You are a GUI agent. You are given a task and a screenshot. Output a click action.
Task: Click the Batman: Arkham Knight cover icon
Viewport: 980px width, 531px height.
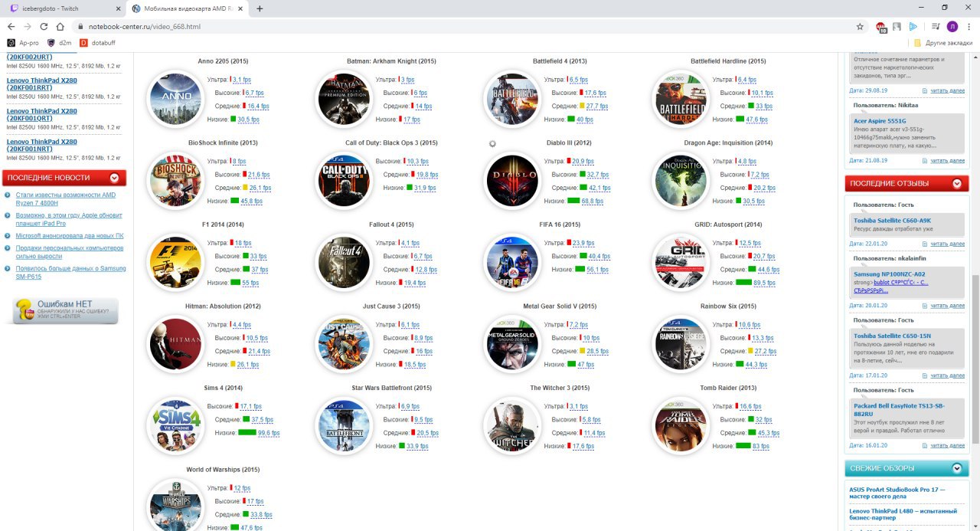coord(344,98)
